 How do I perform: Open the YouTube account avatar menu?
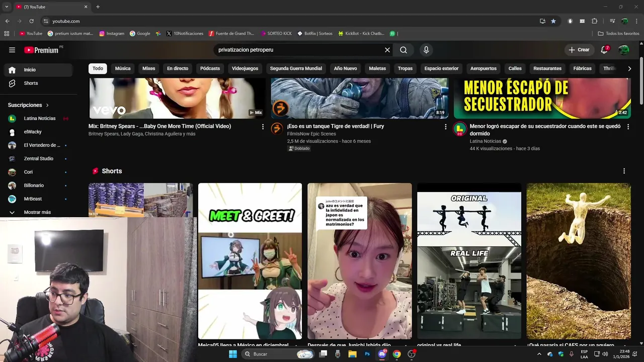click(x=624, y=50)
